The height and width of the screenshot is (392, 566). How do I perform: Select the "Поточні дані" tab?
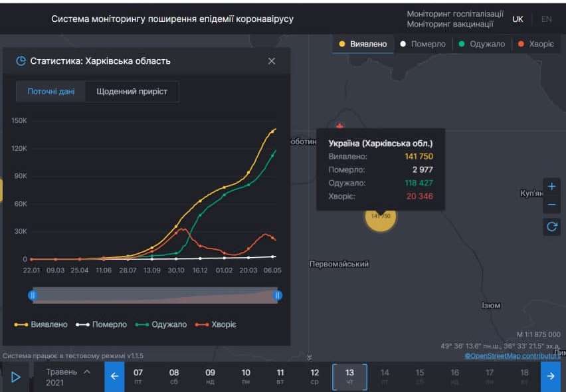[52, 91]
